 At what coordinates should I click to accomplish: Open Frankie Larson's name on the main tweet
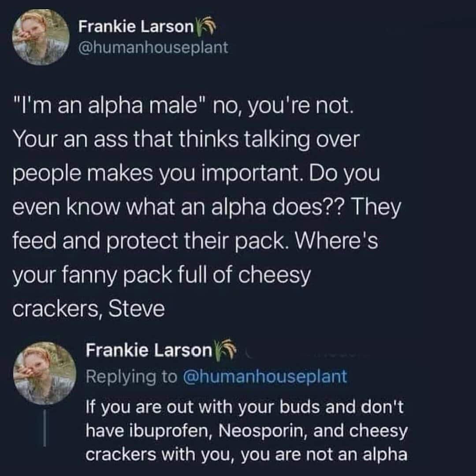[136, 27]
